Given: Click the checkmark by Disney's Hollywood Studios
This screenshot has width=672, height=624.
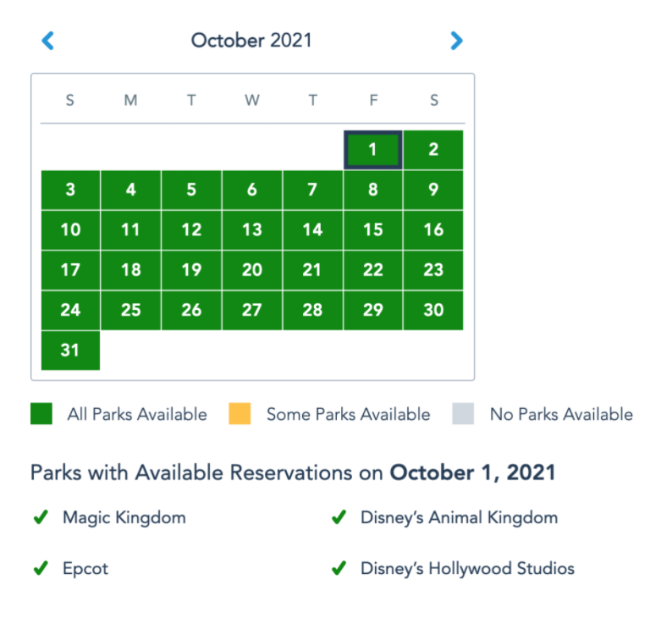Looking at the screenshot, I should 339,569.
